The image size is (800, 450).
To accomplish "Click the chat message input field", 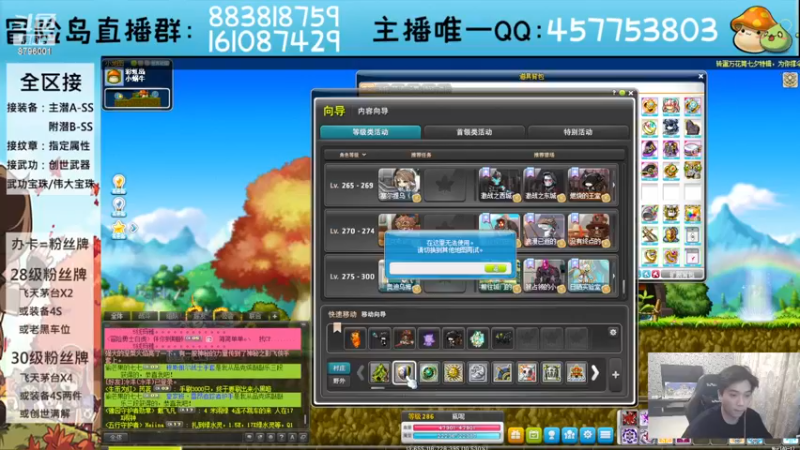I will pos(186,437).
